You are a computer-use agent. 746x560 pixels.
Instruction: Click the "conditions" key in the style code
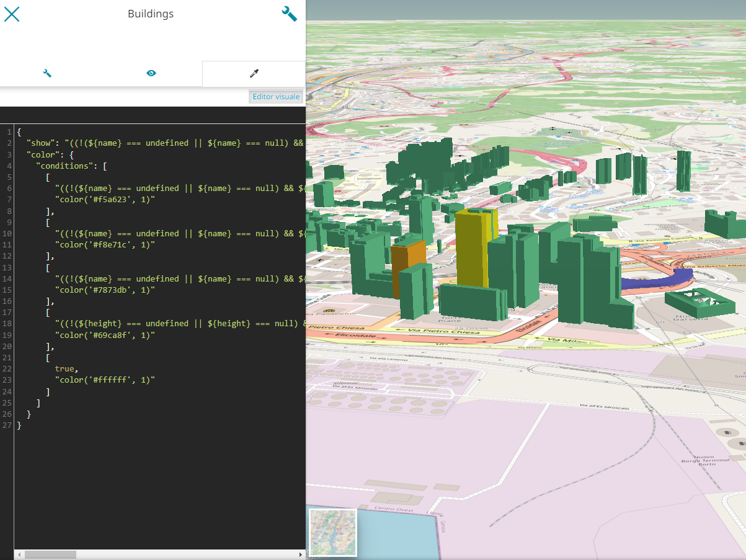[x=65, y=166]
